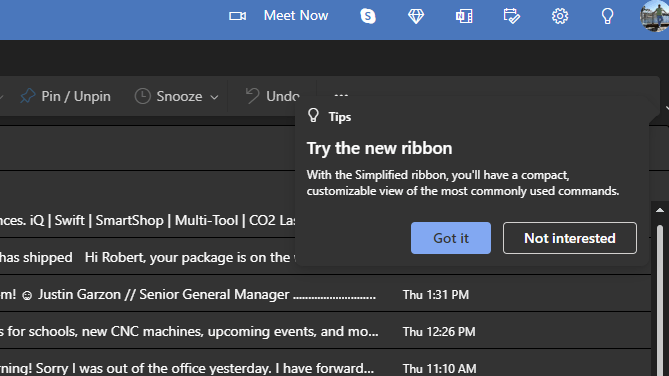Click scrollbar up arrow in message list

660,210
